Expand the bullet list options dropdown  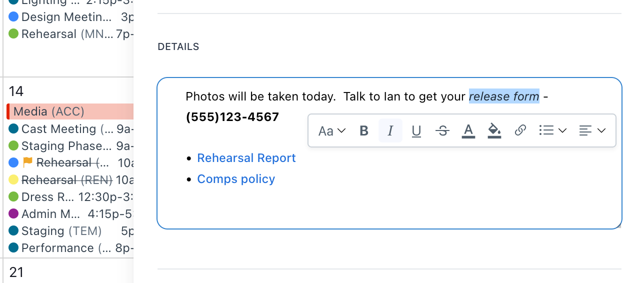click(x=552, y=131)
